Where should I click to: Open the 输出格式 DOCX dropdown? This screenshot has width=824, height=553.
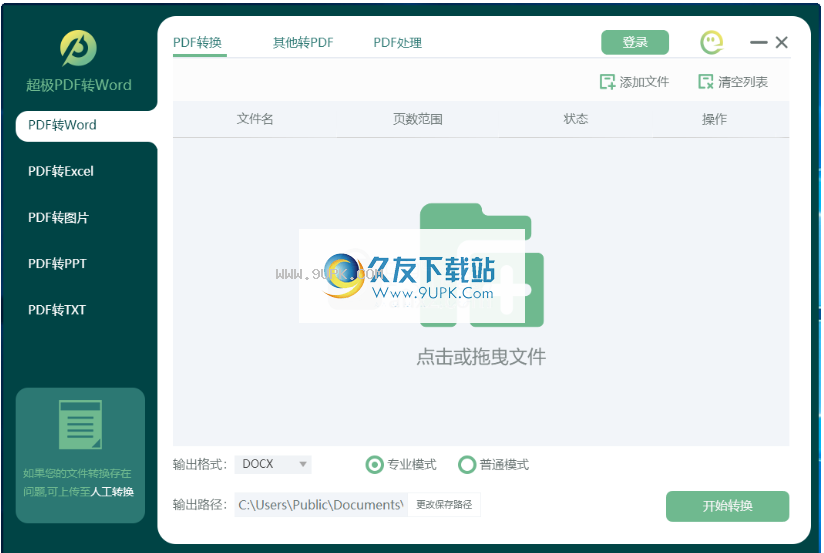pos(273,464)
